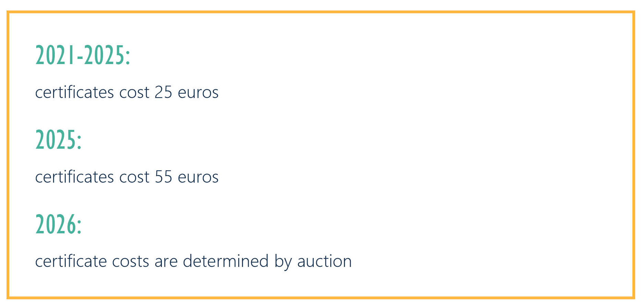644x307 pixels.
Task: Click the standalone 2025: heading
Action: point(59,140)
